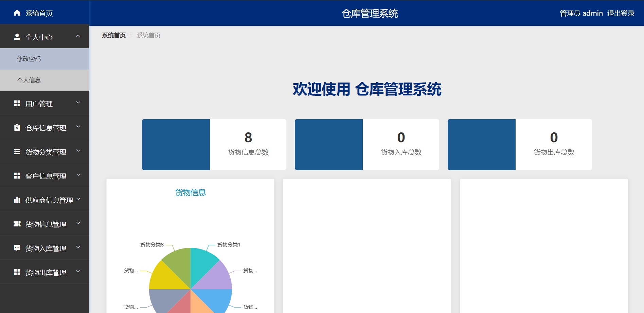Screen dimensions: 644x313
Task: Click the home icon beside 系统首页
Action: pos(17,13)
